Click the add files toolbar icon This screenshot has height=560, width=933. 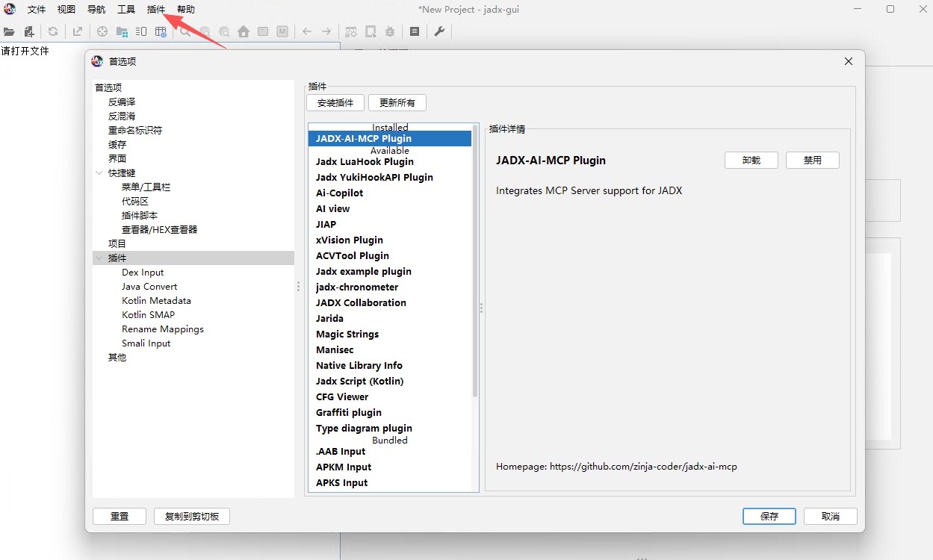(x=29, y=31)
